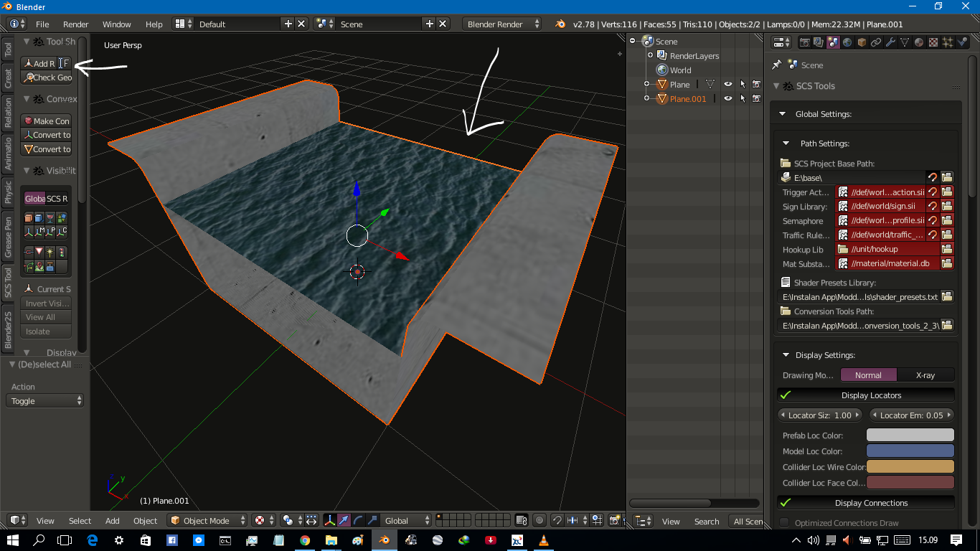
Task: Disable camera render toggle for Plane
Action: (757, 84)
